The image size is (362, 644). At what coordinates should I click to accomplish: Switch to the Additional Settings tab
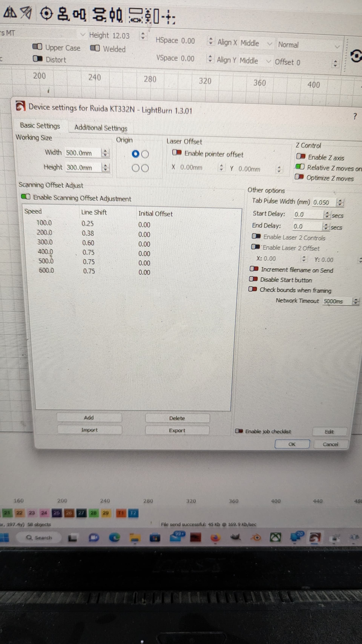[x=101, y=128]
